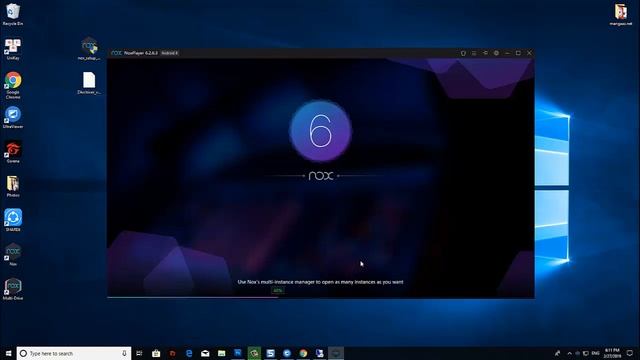This screenshot has height=360, width=640.
Task: Open Chrome from the taskbar
Action: pos(303,353)
